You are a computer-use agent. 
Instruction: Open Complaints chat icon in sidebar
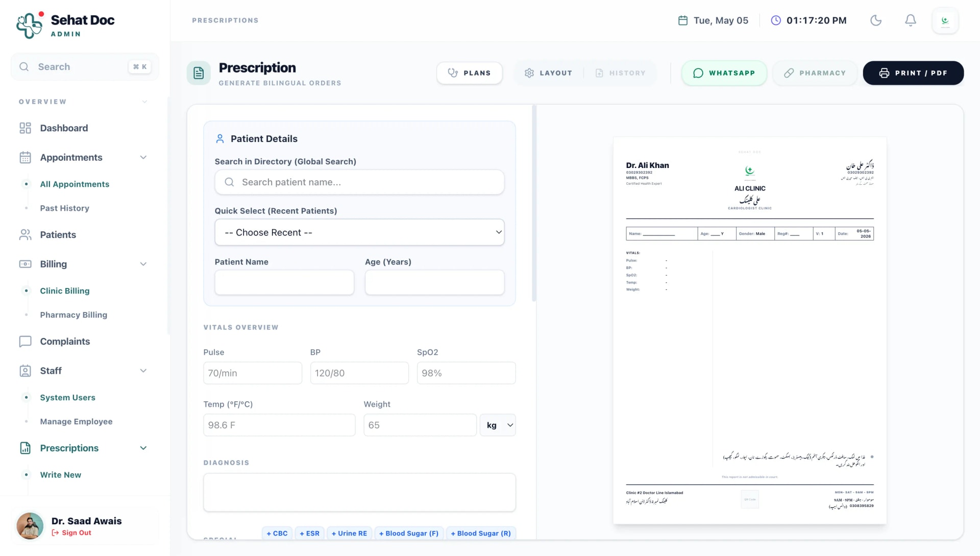[25, 342]
